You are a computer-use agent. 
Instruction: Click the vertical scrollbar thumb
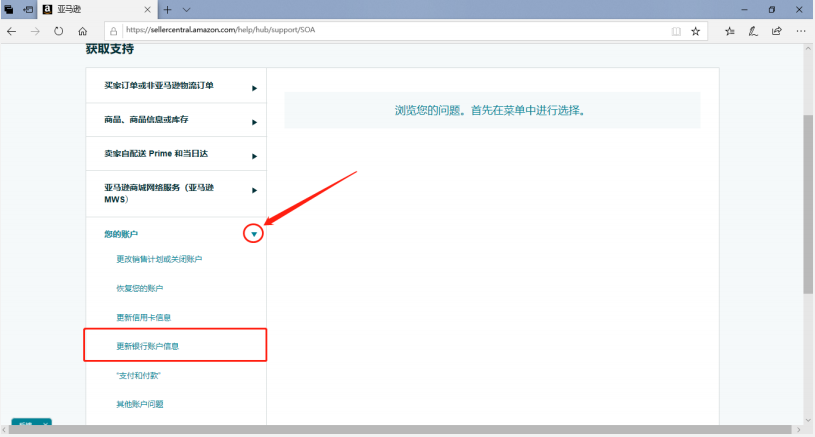(808, 204)
